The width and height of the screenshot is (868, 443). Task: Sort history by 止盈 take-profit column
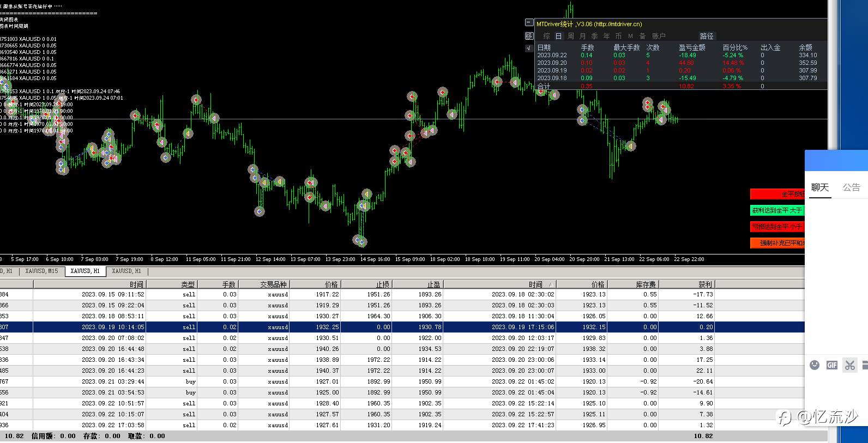(418, 284)
